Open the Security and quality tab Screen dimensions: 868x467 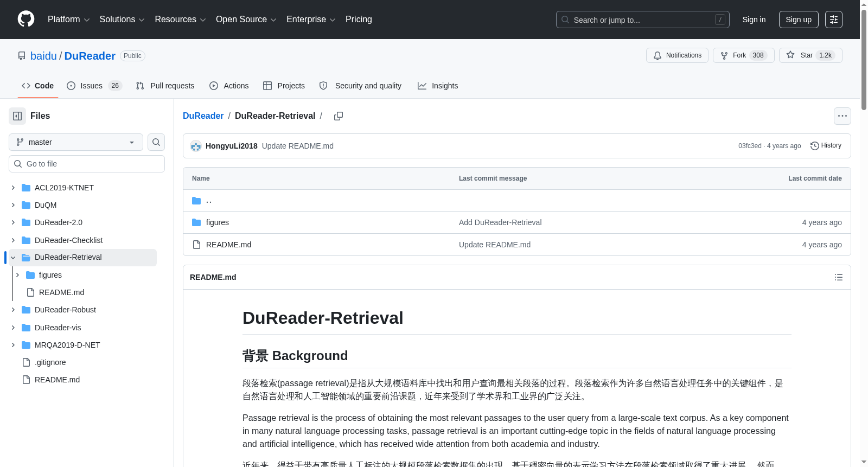click(x=360, y=86)
